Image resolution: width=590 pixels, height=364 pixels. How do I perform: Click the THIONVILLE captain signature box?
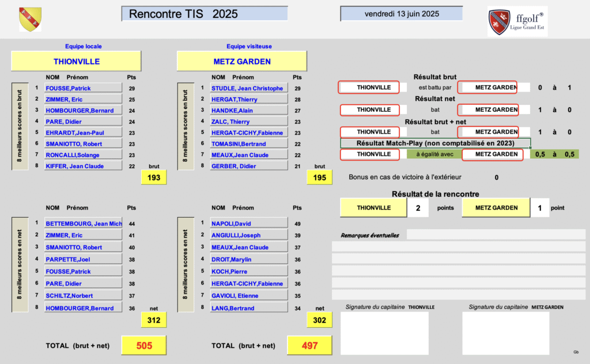384,333
